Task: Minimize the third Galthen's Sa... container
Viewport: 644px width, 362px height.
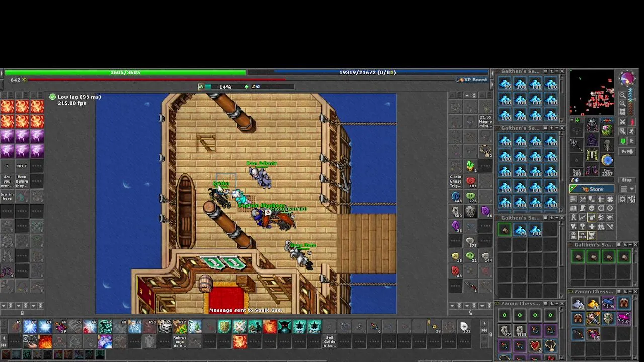Action: [557, 218]
